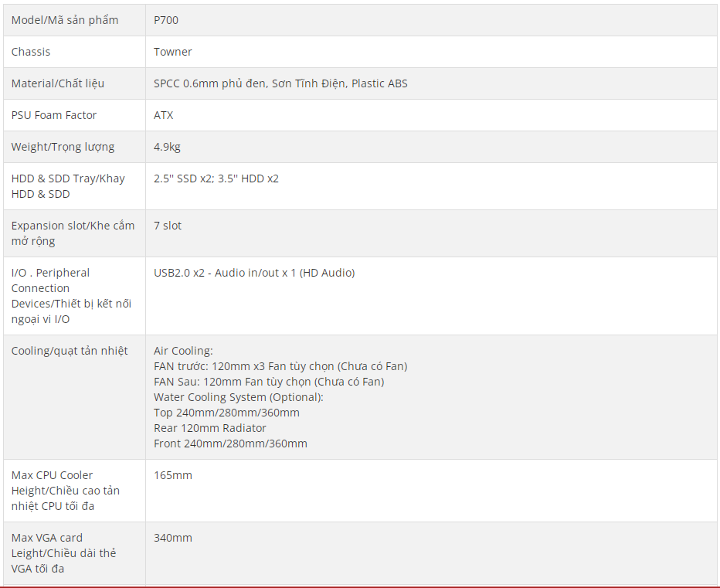The image size is (720, 588).
Task: Click the P700 model value
Action: (x=166, y=20)
